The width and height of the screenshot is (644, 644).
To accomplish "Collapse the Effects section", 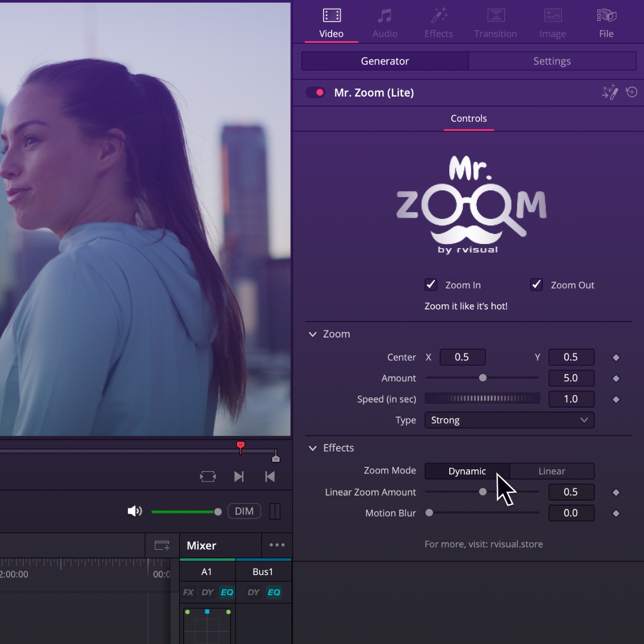I will [312, 448].
